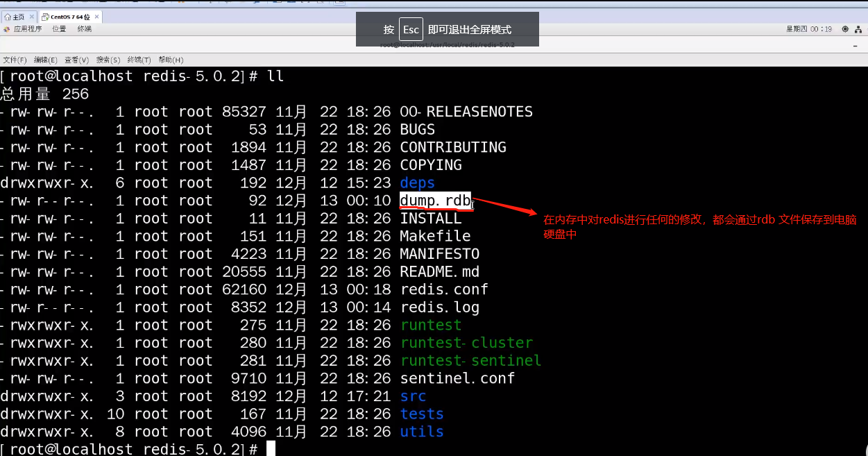The image size is (868, 456).
Task: Close the 主页 tab
Action: [x=31, y=17]
